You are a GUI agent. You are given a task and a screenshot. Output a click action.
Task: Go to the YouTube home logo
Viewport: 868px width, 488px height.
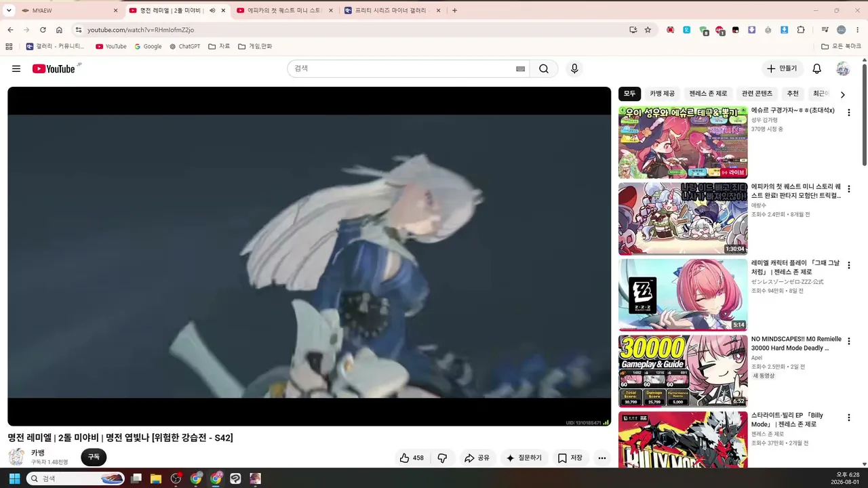pyautogui.click(x=54, y=68)
